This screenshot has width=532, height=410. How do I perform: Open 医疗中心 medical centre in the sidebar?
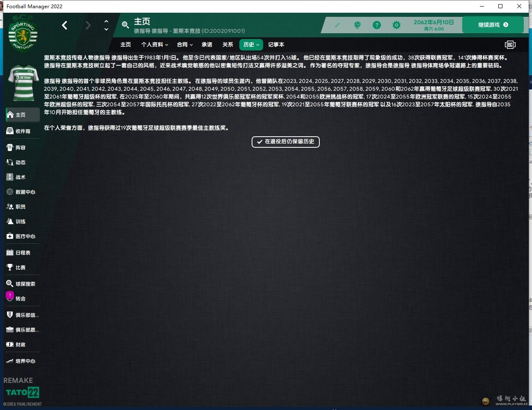point(23,236)
